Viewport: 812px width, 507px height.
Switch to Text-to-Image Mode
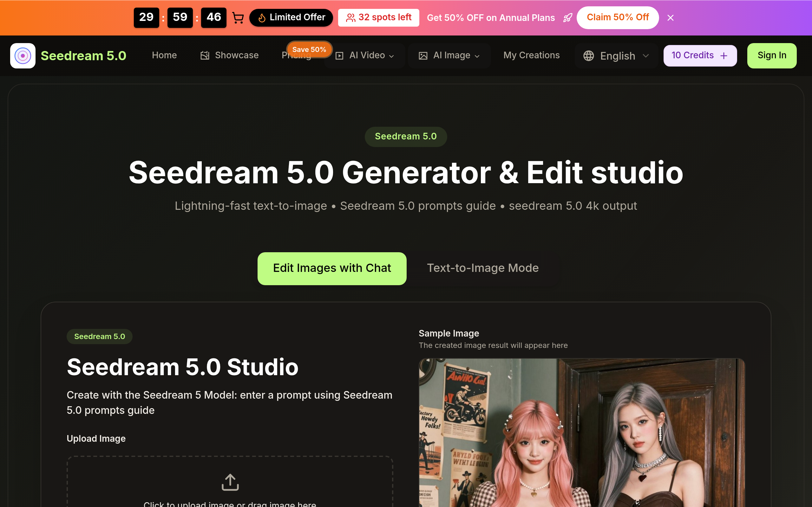tap(482, 268)
